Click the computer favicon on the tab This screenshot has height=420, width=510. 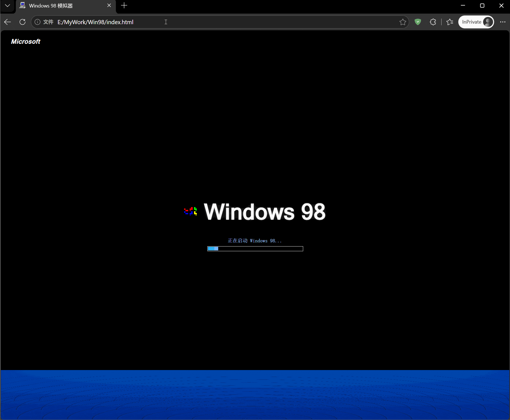tap(22, 6)
